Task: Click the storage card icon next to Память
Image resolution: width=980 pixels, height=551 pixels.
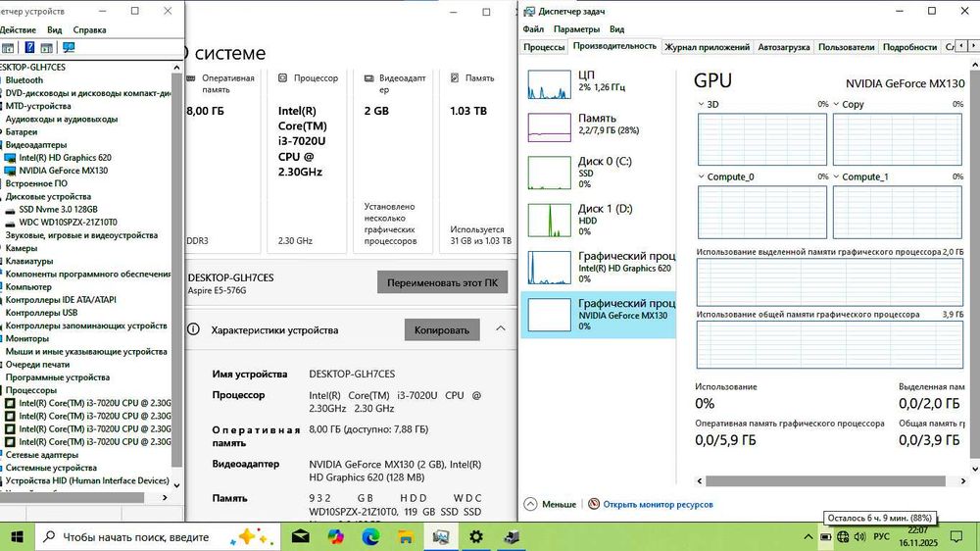Action: click(x=455, y=78)
